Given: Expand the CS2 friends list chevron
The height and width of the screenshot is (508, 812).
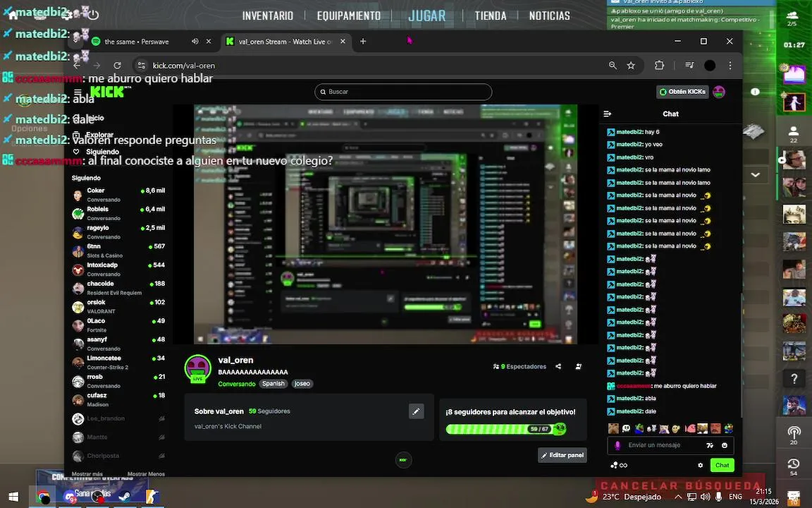Looking at the screenshot, I should [756, 175].
